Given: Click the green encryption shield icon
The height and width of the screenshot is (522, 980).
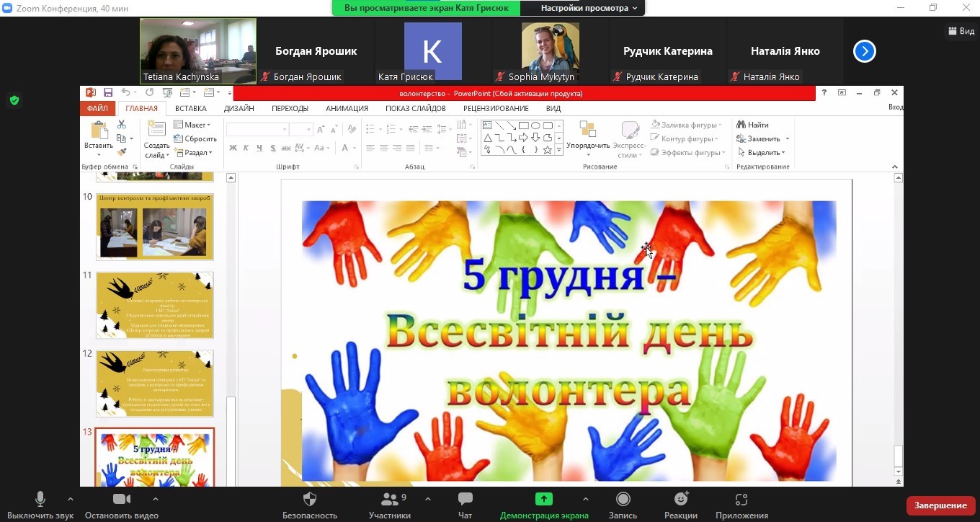Looking at the screenshot, I should pos(14,100).
